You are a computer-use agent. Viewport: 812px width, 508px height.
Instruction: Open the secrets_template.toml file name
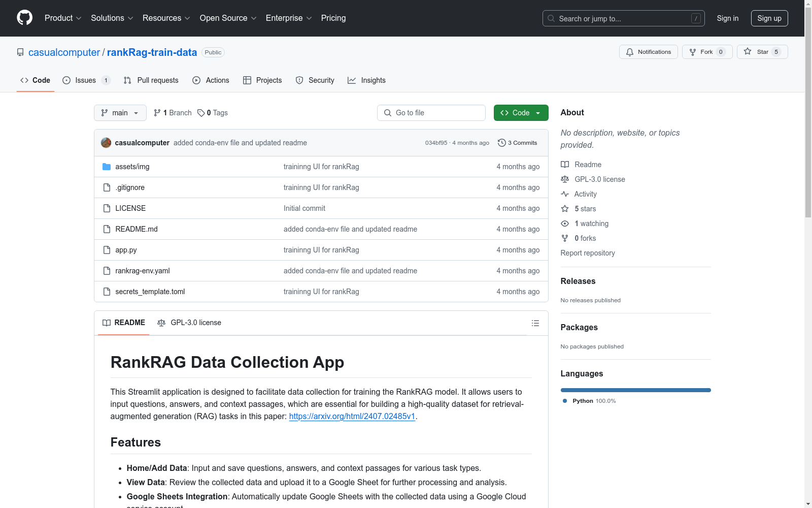[x=150, y=292]
